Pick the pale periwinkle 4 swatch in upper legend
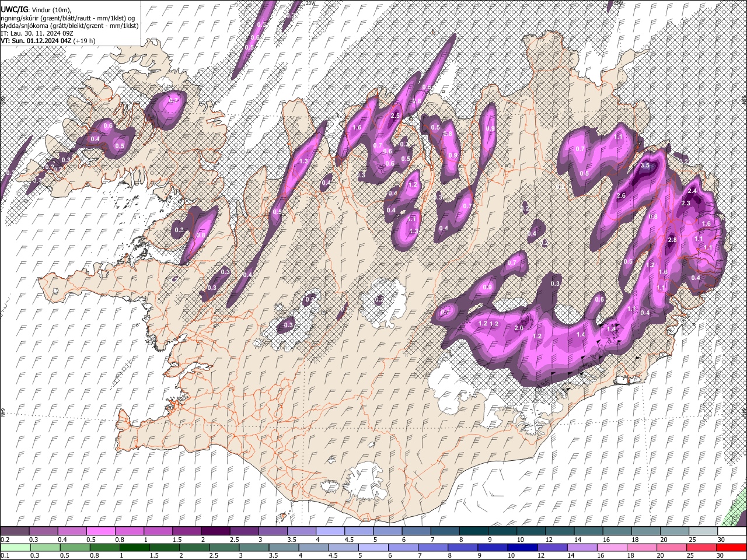The width and height of the screenshot is (747, 560). (x=330, y=531)
